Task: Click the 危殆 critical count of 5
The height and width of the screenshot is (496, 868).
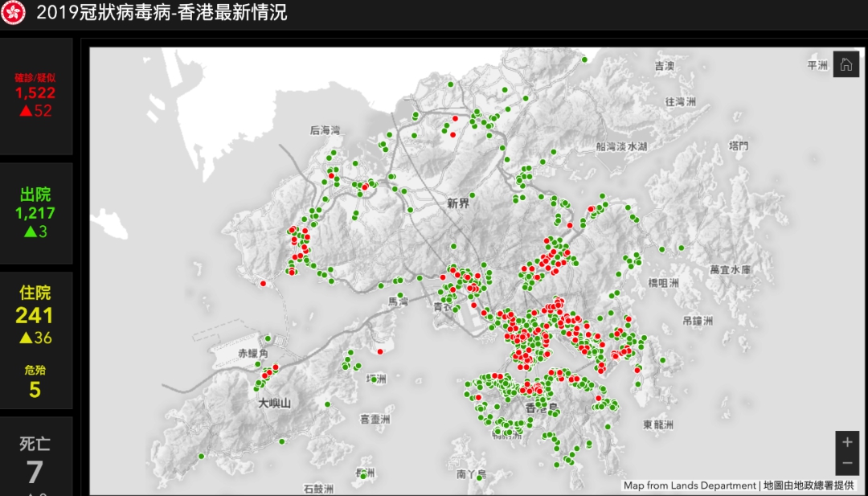Action: pos(35,390)
